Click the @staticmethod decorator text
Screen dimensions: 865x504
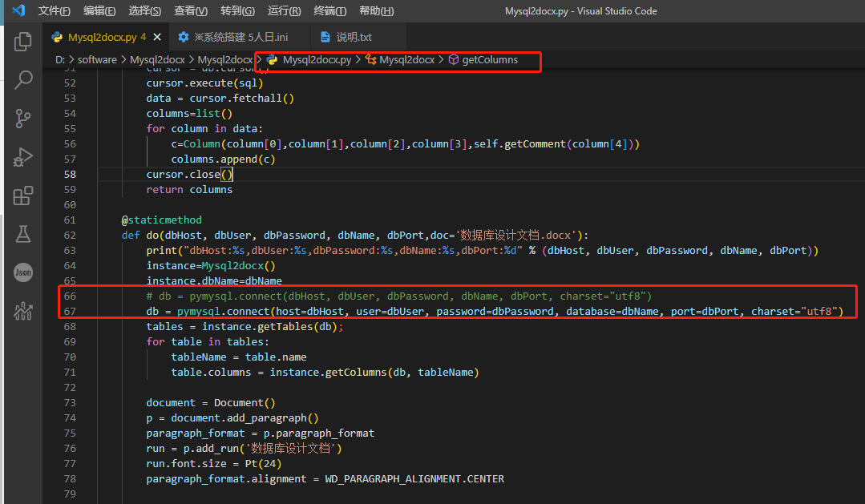pos(162,220)
